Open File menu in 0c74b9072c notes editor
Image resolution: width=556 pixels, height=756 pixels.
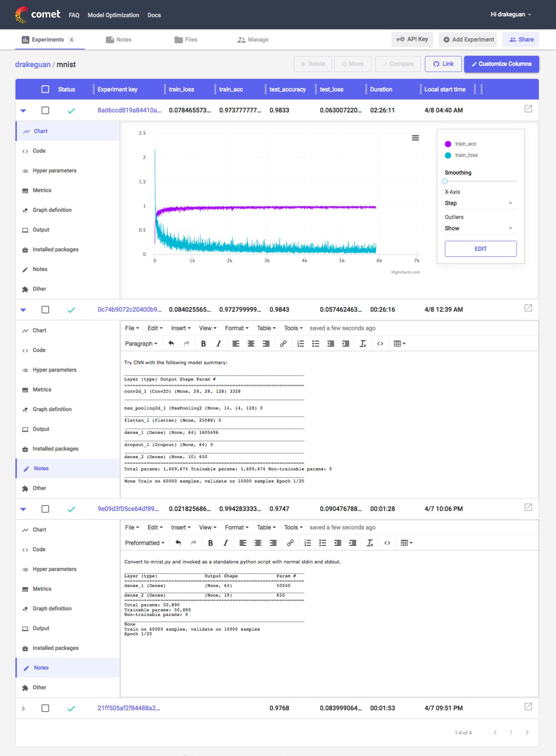click(132, 328)
